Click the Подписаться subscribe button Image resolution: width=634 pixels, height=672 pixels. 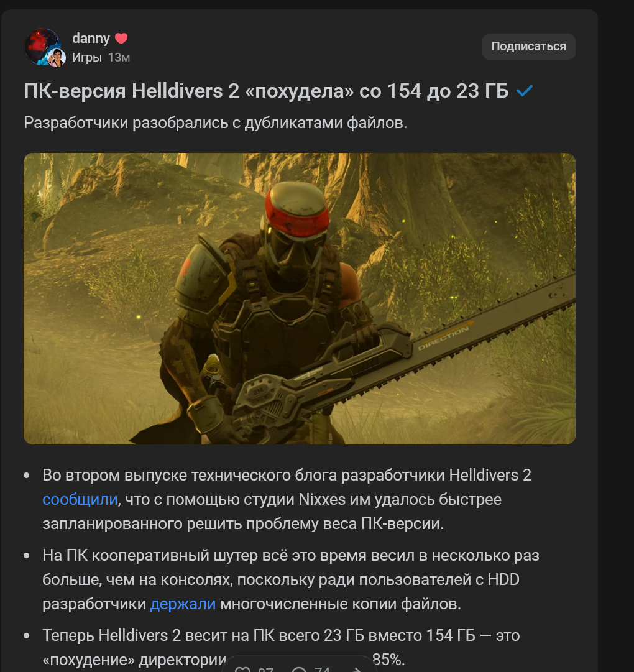528,46
